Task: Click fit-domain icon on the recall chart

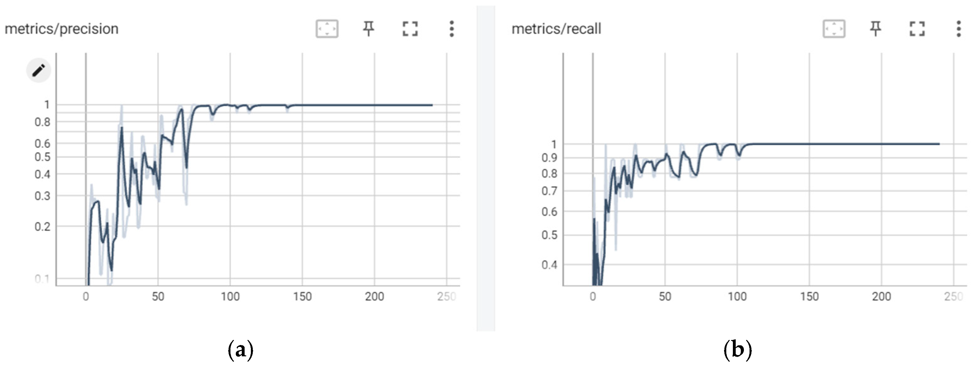Action: (834, 29)
